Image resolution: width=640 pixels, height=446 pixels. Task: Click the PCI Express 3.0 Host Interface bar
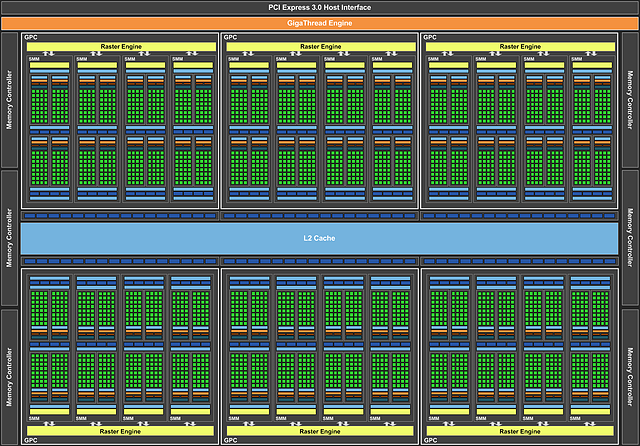tap(320, 7)
